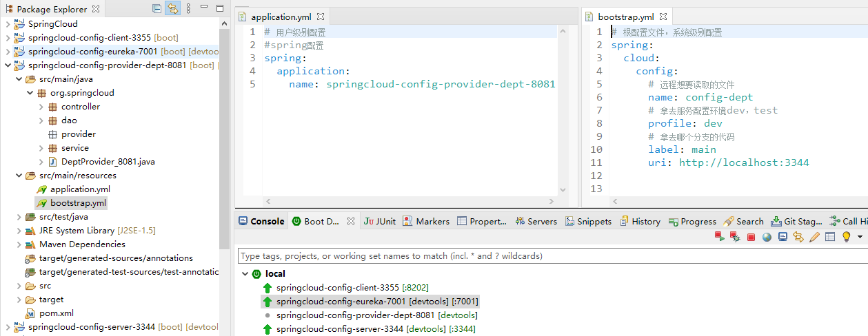Expand springcloud-config-server-3344 project in Package Explorer
Screen dimensions: 868x336
tap(8, 326)
